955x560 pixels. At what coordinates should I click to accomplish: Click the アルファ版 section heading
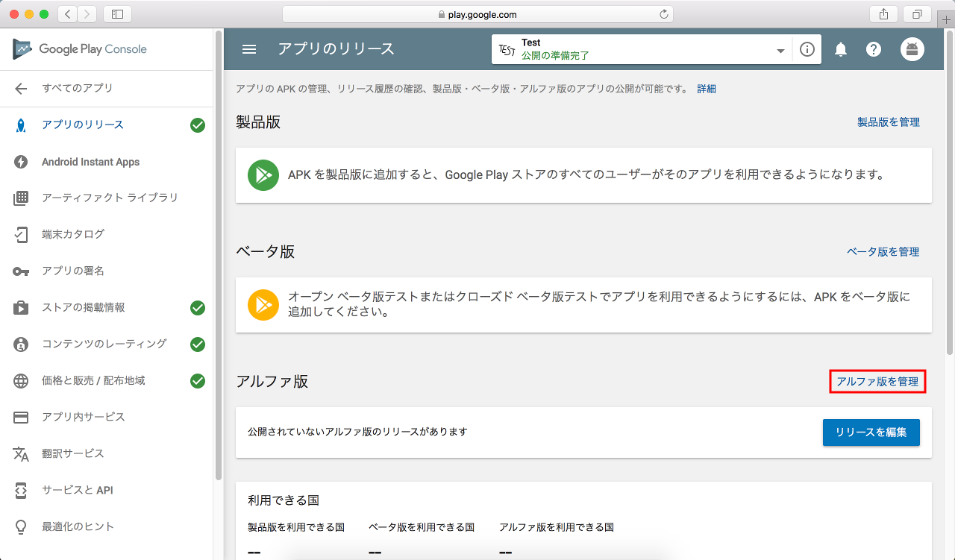(272, 381)
